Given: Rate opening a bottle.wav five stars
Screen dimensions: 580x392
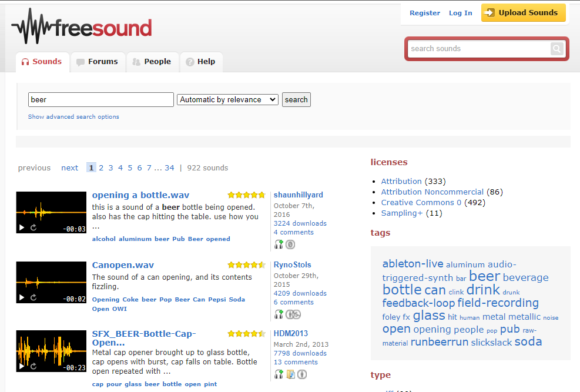Looking at the screenshot, I should (262, 195).
